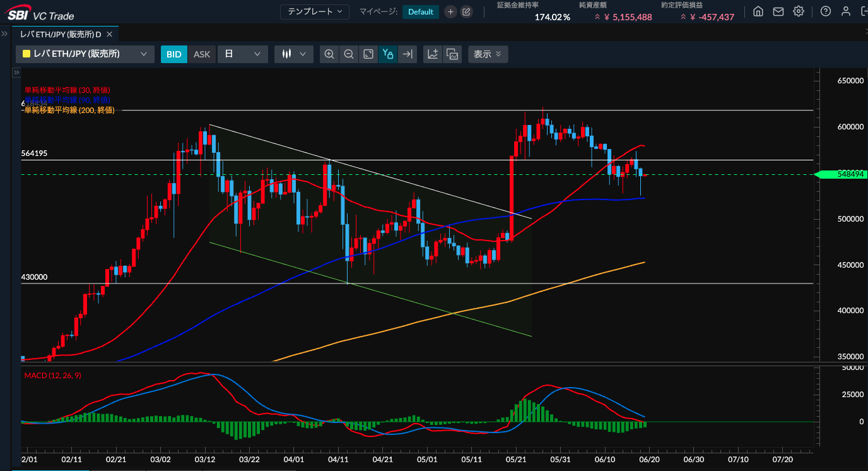
Task: Click the 650000 price axis label
Action: 850,81
